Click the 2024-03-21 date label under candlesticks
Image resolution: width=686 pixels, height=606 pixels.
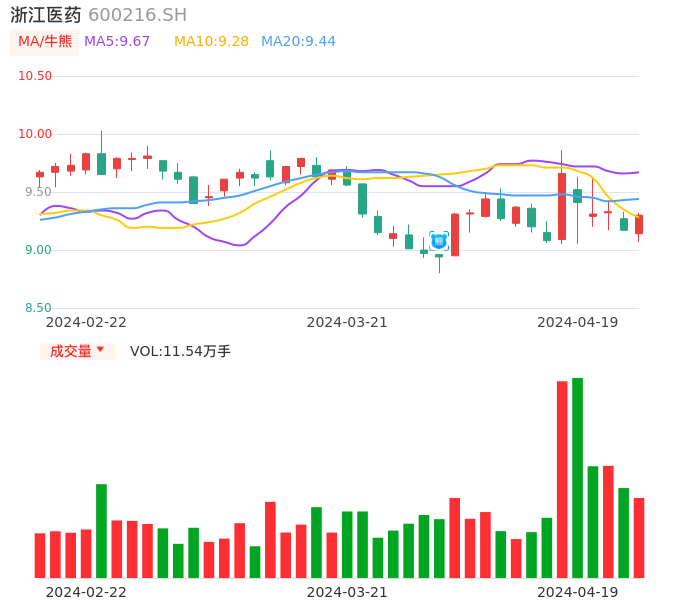coord(347,322)
